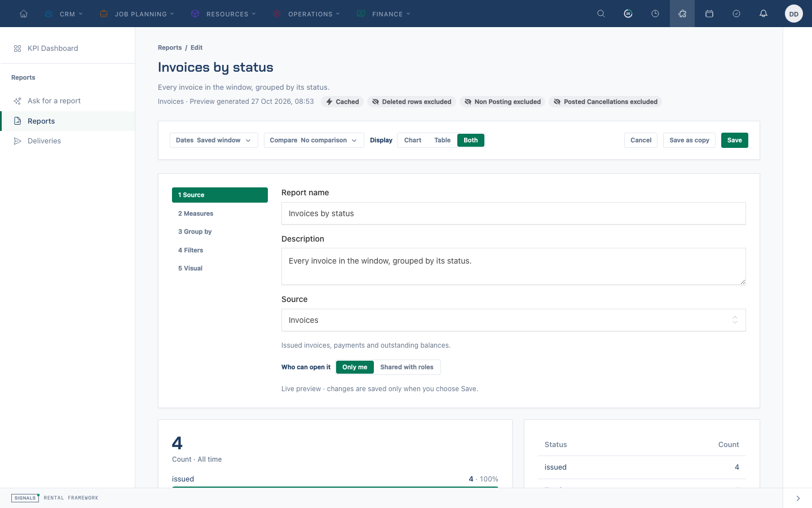The width and height of the screenshot is (812, 508).
Task: Toggle Posted Cancellations excluded badge
Action: pos(605,102)
